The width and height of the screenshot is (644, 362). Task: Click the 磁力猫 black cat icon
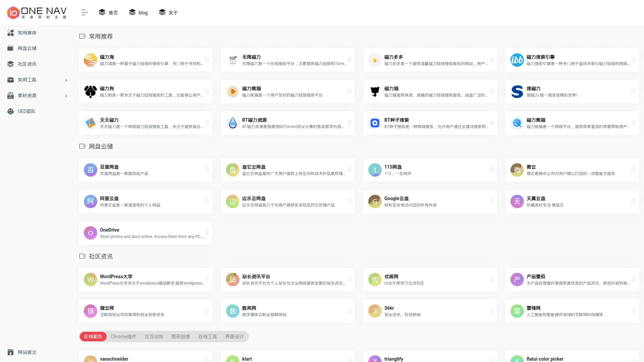375,92
